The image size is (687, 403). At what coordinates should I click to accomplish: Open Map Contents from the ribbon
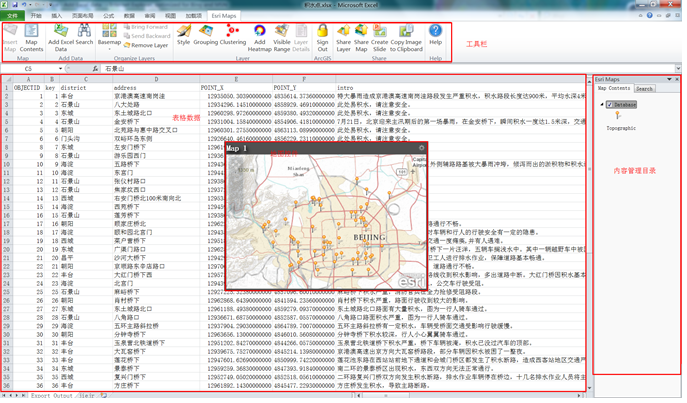pos(31,38)
